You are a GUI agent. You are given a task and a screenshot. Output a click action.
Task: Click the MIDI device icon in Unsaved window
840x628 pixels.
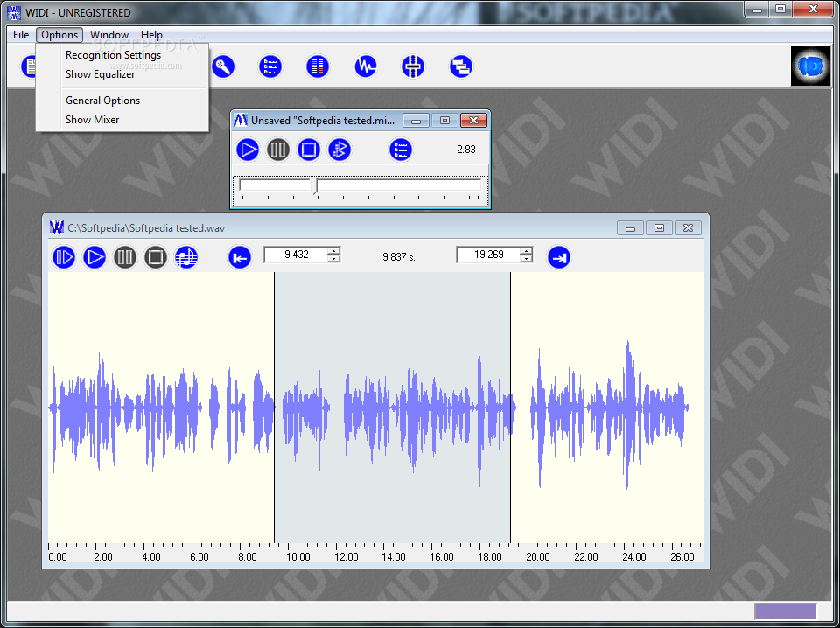(339, 150)
